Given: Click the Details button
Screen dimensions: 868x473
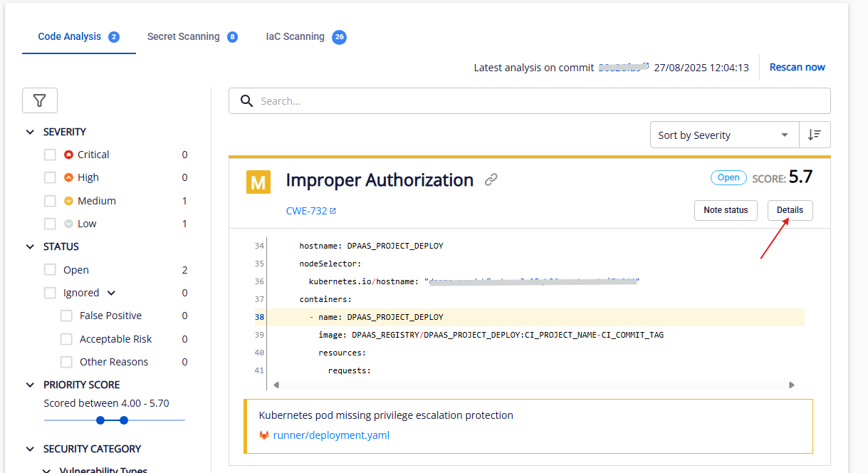Looking at the screenshot, I should pos(790,210).
